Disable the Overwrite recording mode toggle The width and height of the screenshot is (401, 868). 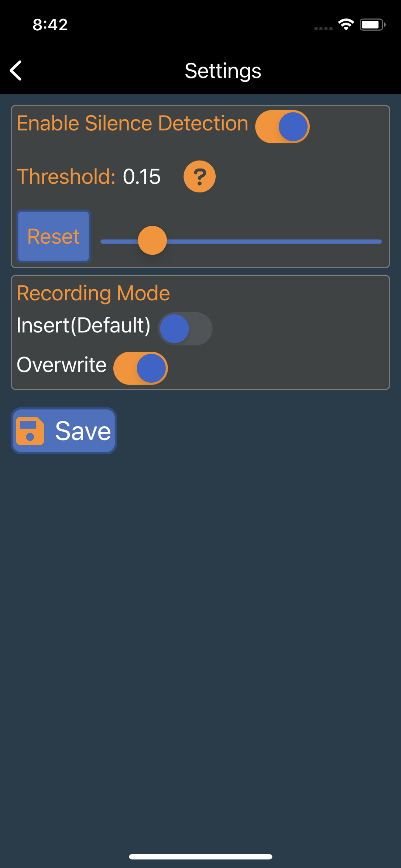click(x=140, y=368)
